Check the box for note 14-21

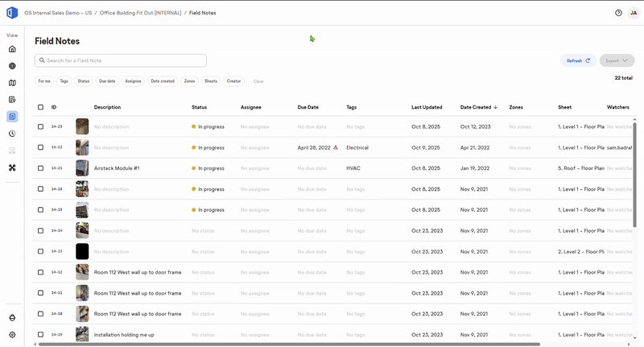[x=41, y=168]
